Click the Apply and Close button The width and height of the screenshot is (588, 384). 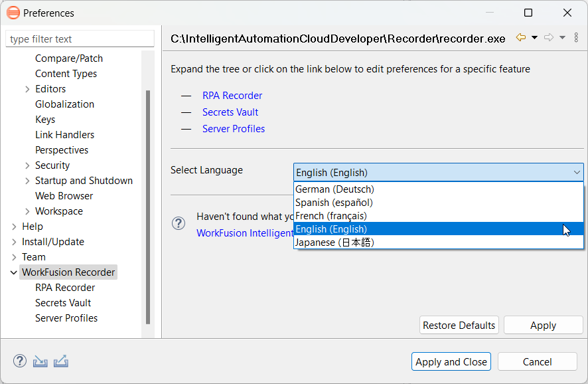(x=451, y=361)
